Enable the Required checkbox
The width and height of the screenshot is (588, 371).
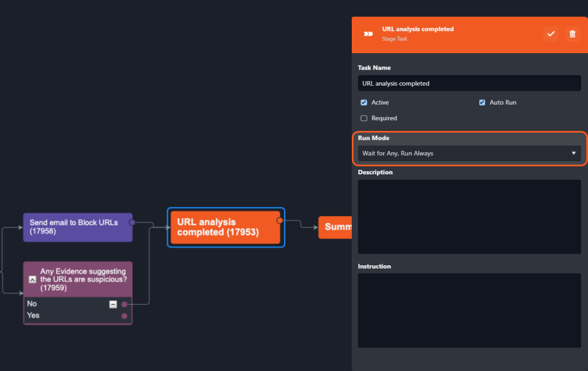364,118
